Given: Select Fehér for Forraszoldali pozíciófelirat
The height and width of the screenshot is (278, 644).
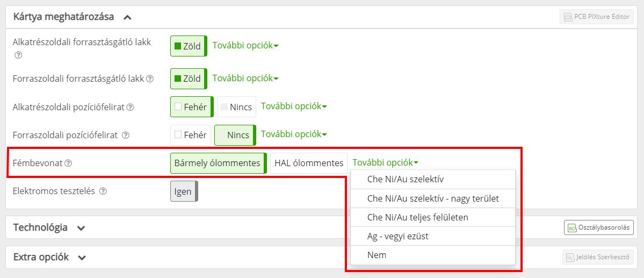Looking at the screenshot, I should pos(190,135).
